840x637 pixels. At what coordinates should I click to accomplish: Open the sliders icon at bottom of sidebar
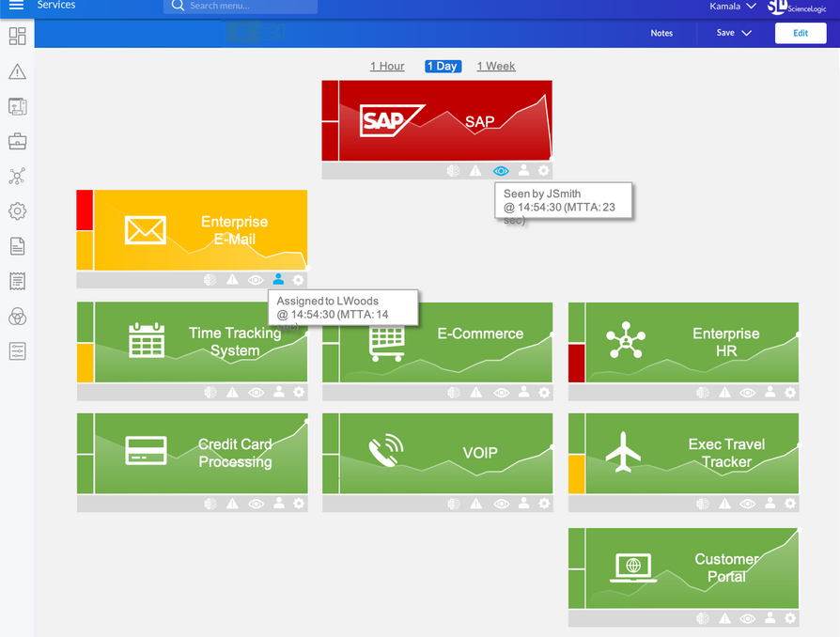click(17, 350)
